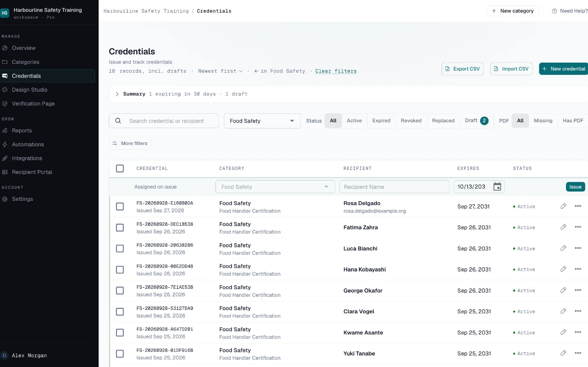Click the edit pencil in Luca Bianchi's row
Viewport: 588px width, 367px height.
(x=563, y=248)
